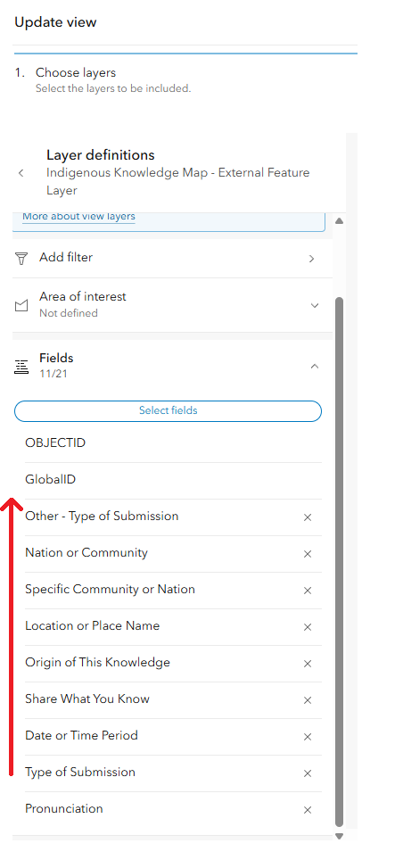The height and width of the screenshot is (868, 403).
Task: Click the Add filter funnel icon
Action: (21, 258)
